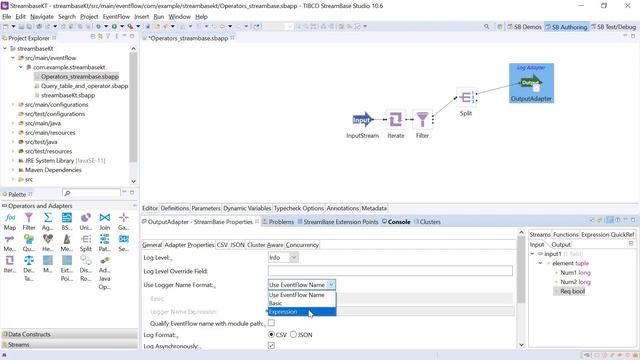Image resolution: width=640 pixels, height=360 pixels.
Task: Select the Req bool field
Action: [572, 291]
